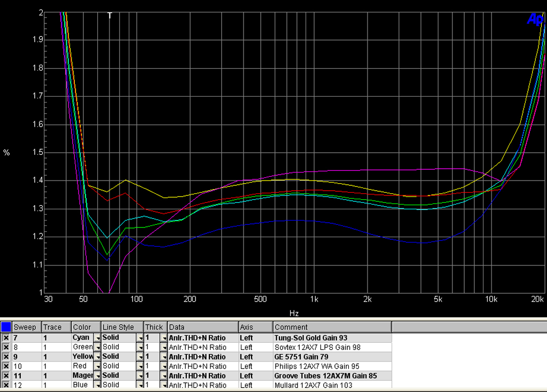This screenshot has width=547, height=392.
Task: Open Color dropdown for Green trace
Action: (97, 347)
